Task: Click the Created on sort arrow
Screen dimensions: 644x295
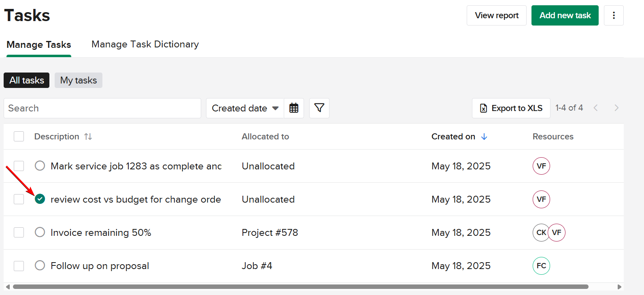Action: tap(484, 137)
